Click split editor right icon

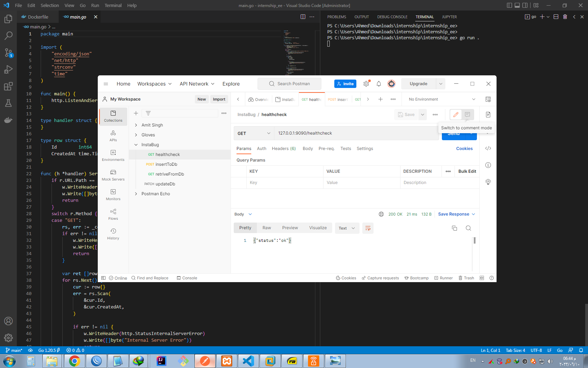pyautogui.click(x=303, y=17)
